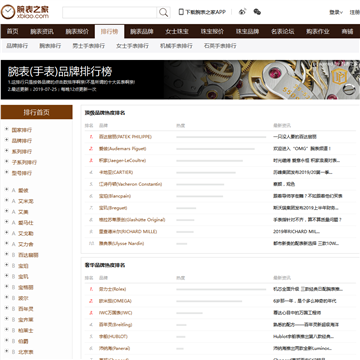Open the WeChat social icon
Viewport: 360px width, 360px height.
click(x=257, y=12)
